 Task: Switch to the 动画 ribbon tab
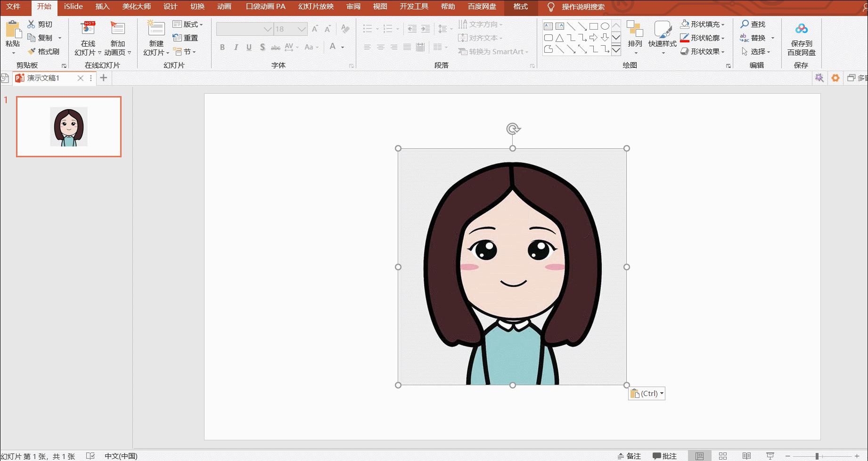coord(224,7)
